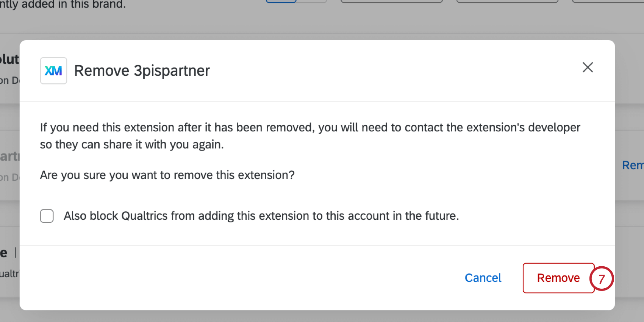Close the Remove 3pispartner dialog with X
Screen dimensions: 644x322
click(588, 67)
